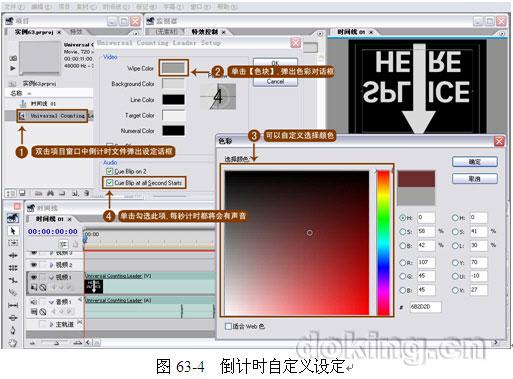Viewport: 513px width, 379px height.
Task: Click the Numeral Color swatch
Action: [x=173, y=131]
